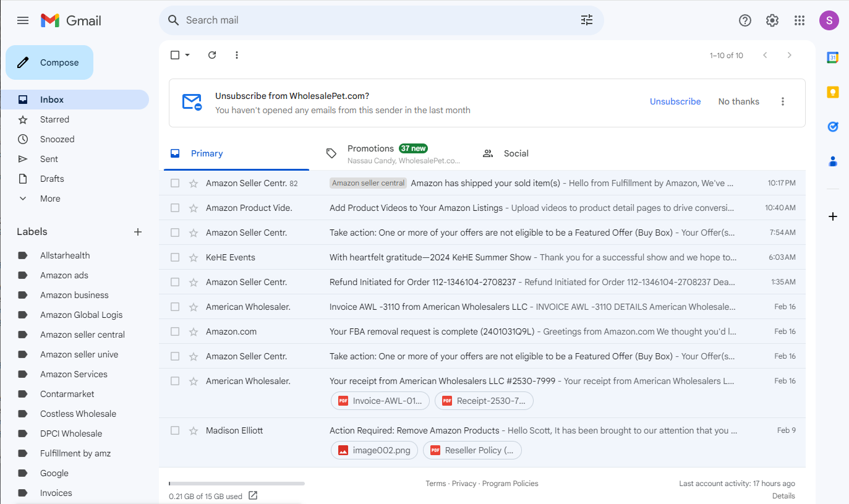Select the Your receipt email checkbox
This screenshot has width=849, height=504.
[x=175, y=381]
